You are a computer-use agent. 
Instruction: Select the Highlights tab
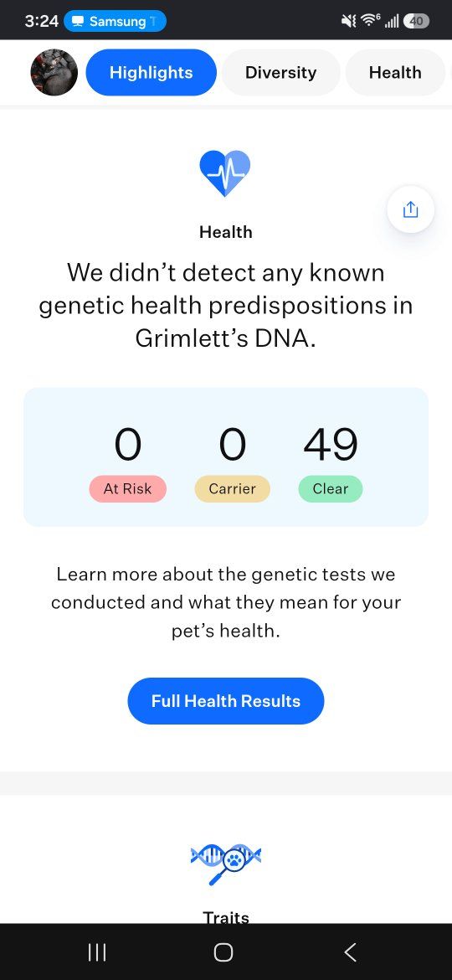151,73
